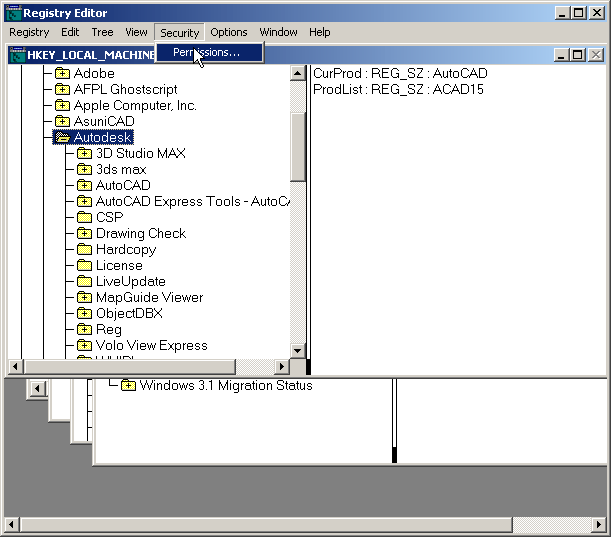Click the tree pane vertical scroll up arrow
The image size is (611, 537).
click(x=297, y=73)
